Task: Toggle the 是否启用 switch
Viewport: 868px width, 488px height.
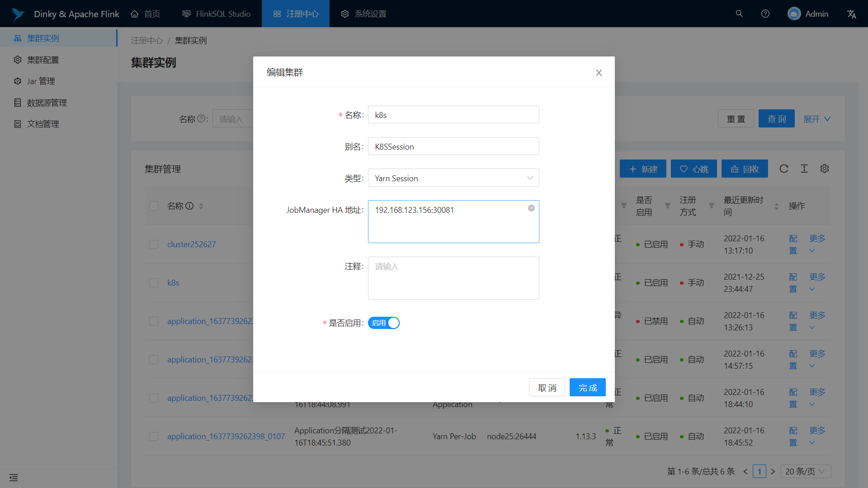Action: (x=384, y=323)
